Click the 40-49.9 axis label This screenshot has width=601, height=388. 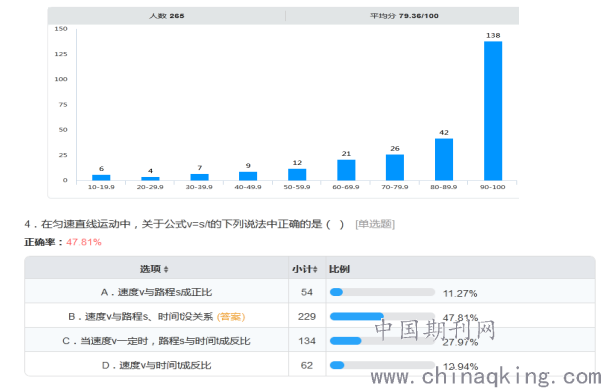click(x=248, y=187)
